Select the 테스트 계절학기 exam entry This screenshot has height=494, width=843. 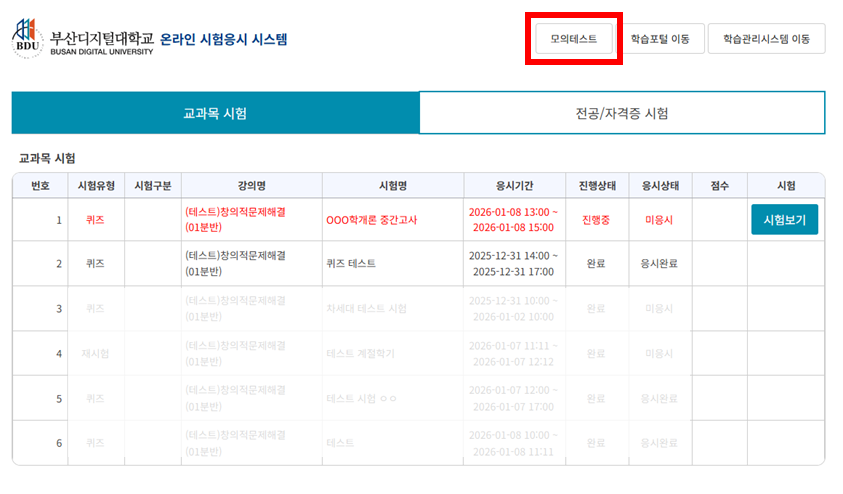coord(360,353)
